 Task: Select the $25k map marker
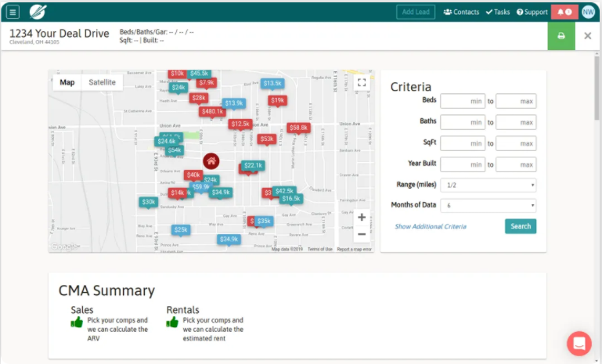[x=181, y=230]
